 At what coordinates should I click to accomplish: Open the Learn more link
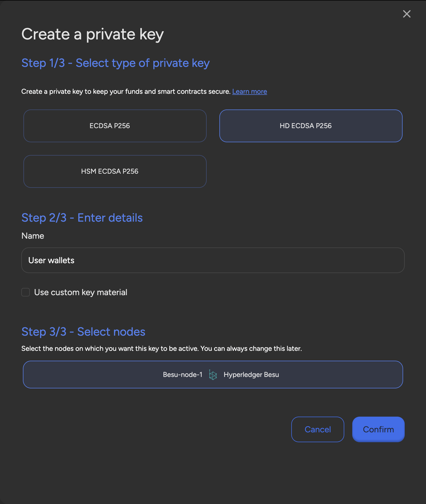coord(249,91)
